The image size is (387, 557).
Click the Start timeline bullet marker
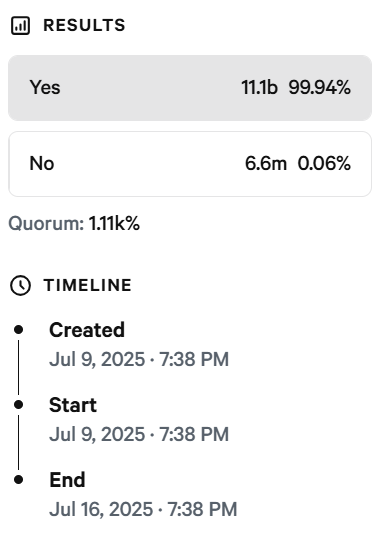click(x=18, y=405)
